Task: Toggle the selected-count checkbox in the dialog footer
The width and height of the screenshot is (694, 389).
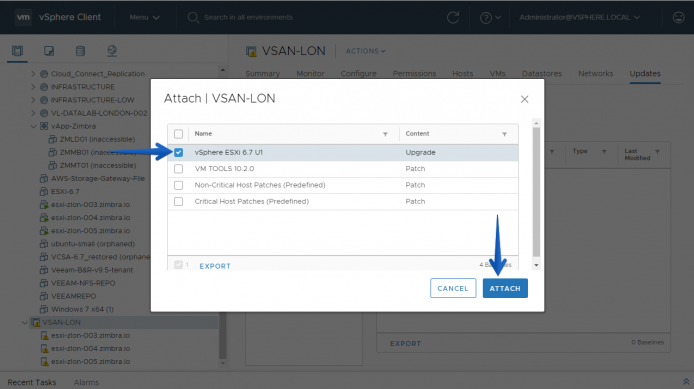Action: click(x=178, y=265)
